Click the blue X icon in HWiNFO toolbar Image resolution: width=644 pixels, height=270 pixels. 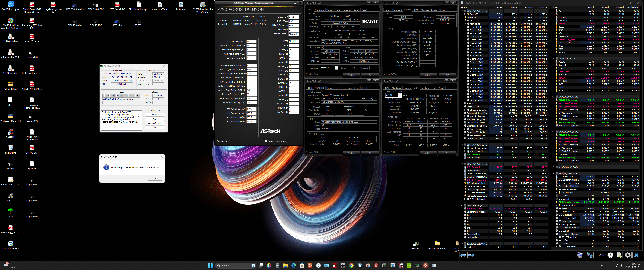point(636,255)
